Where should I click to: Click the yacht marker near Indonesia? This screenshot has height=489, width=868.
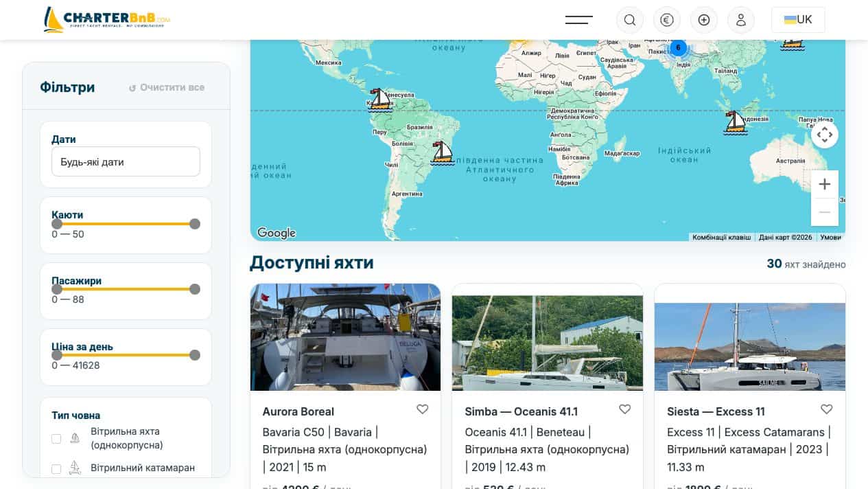click(x=735, y=123)
